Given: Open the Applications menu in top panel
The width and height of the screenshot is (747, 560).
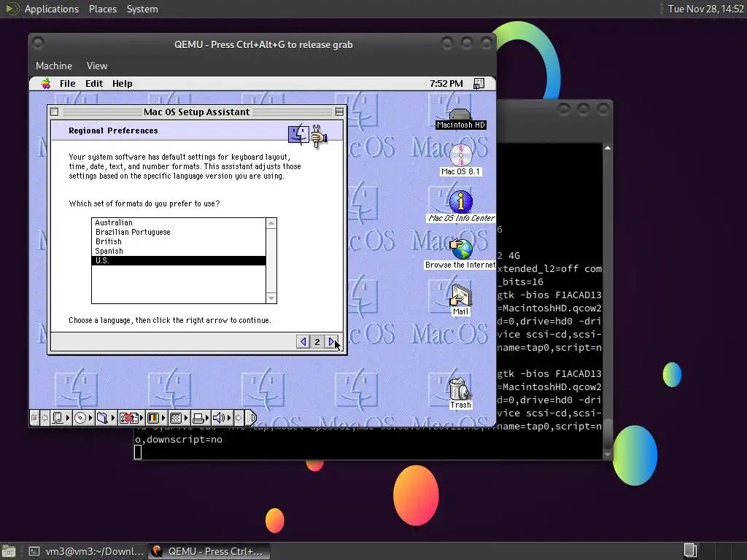Looking at the screenshot, I should click(x=52, y=9).
